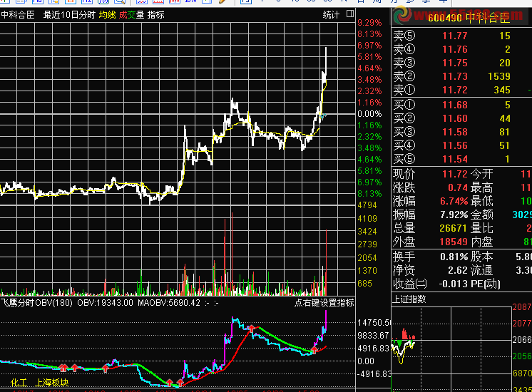Screen dimensions: 532x392
Task: Click the 今开 label
Action: click(x=481, y=174)
